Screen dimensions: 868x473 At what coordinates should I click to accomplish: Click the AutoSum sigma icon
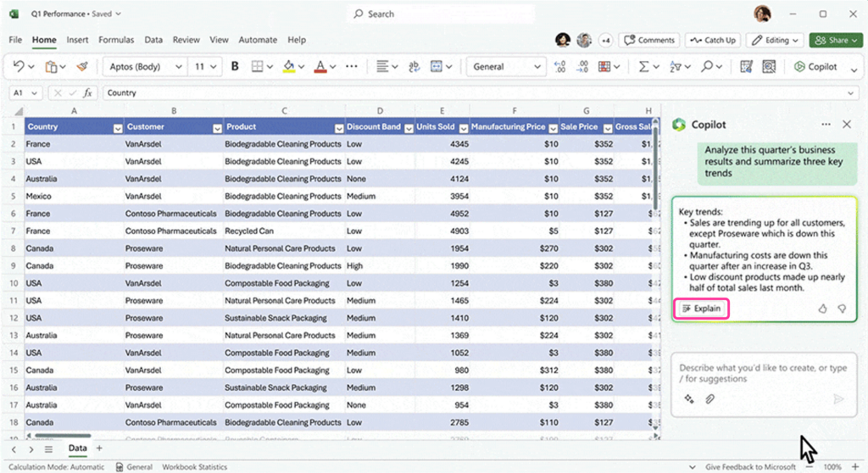click(643, 67)
